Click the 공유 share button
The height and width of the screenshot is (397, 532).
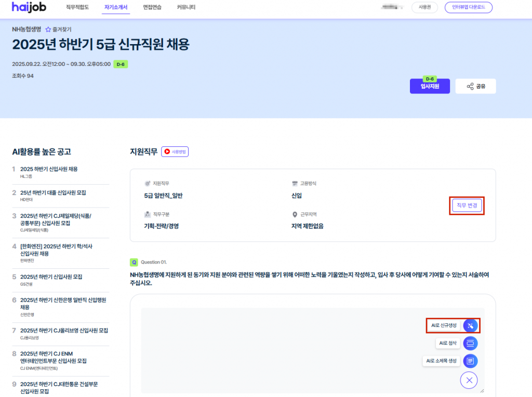[x=475, y=87]
